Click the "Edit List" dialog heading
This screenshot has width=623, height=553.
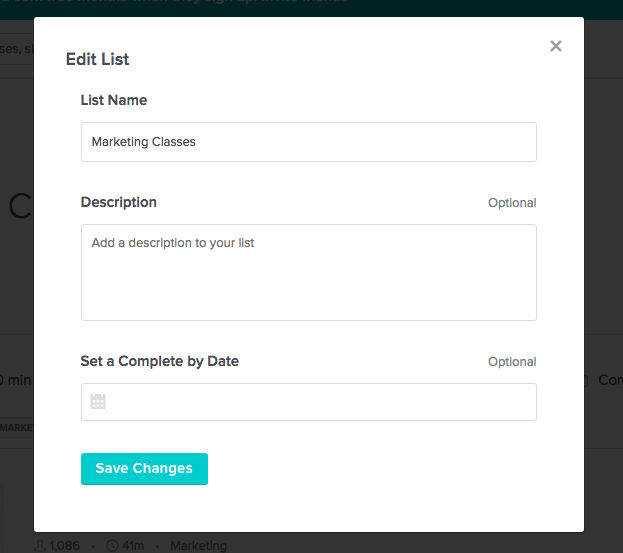pos(98,59)
